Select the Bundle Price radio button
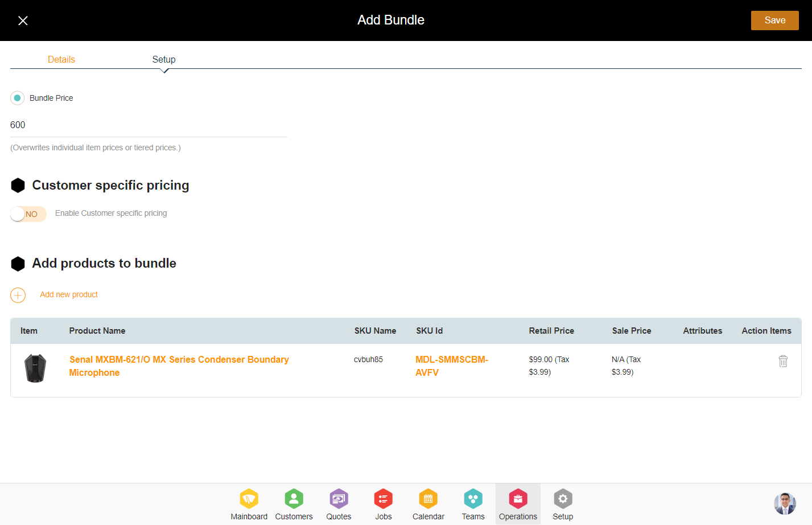This screenshot has width=812, height=525. click(18, 98)
